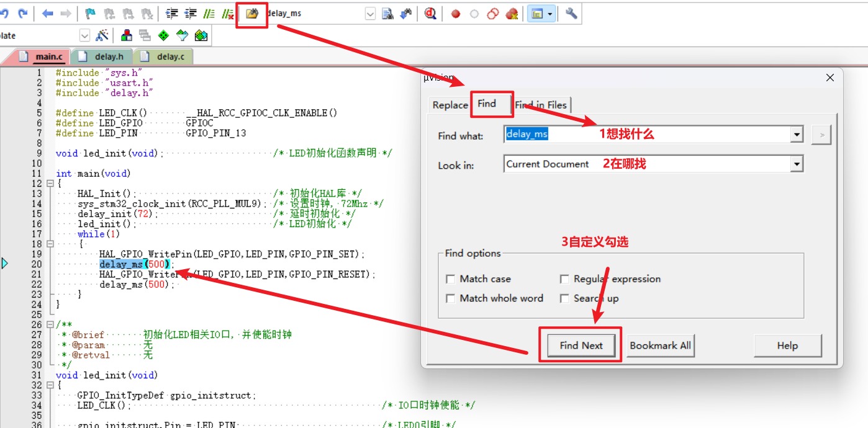Open the Select Software Packs icon
The image size is (868, 428).
point(182,35)
